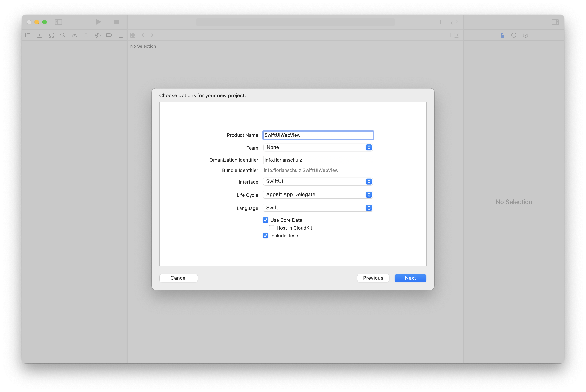Uncheck the Include Tests checkbox

(265, 236)
